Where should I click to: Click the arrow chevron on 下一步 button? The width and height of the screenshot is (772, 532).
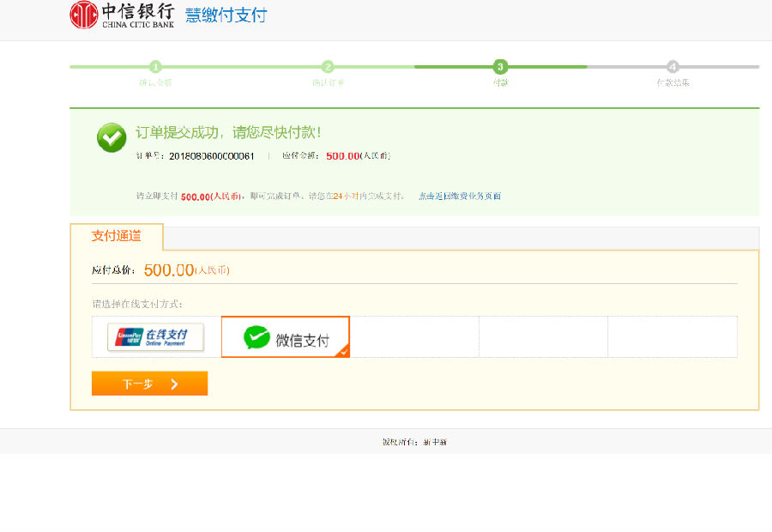tap(174, 384)
